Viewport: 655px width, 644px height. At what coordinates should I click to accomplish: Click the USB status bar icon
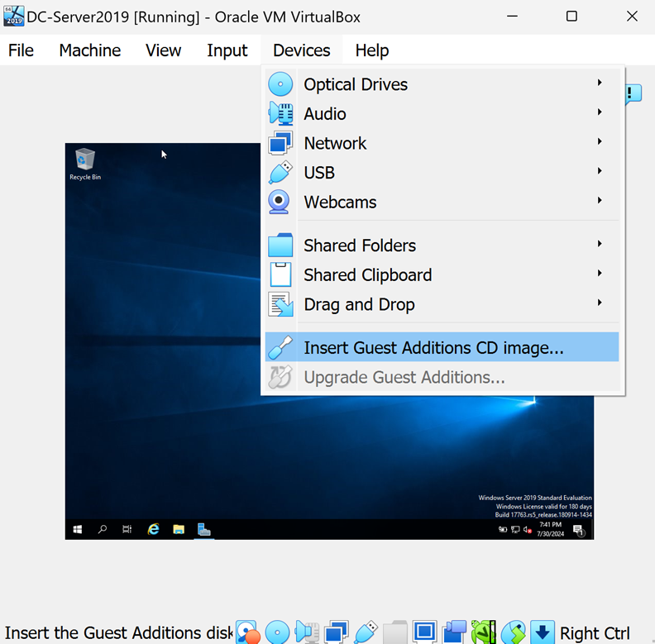point(366,633)
